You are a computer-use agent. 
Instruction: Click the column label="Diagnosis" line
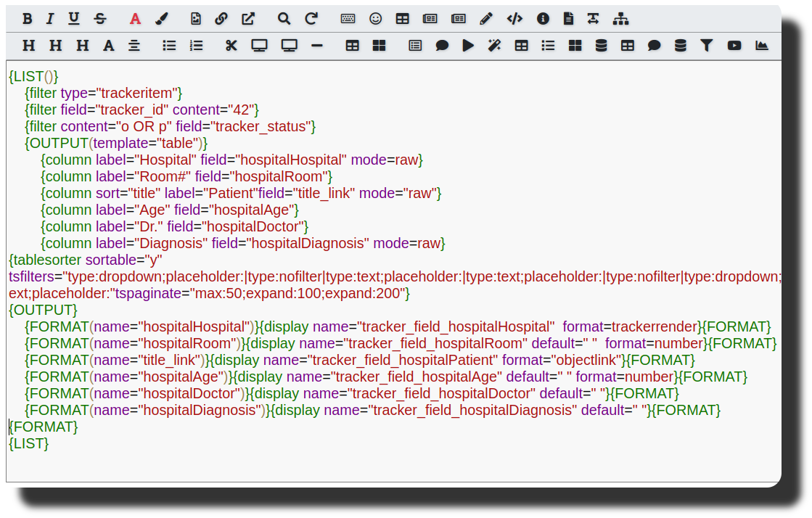pyautogui.click(x=243, y=243)
